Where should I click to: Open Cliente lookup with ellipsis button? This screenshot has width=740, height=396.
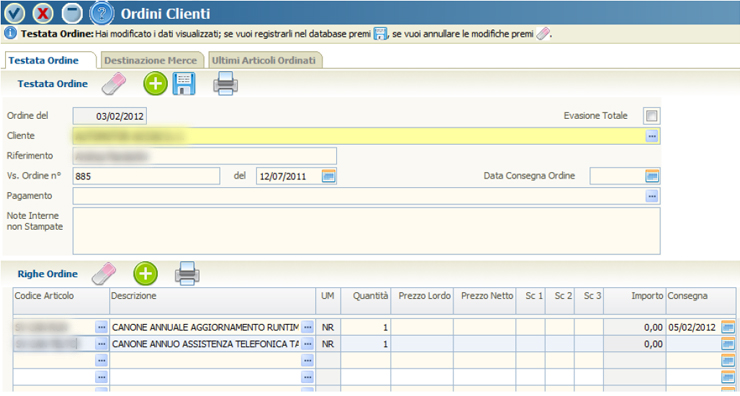pyautogui.click(x=652, y=136)
